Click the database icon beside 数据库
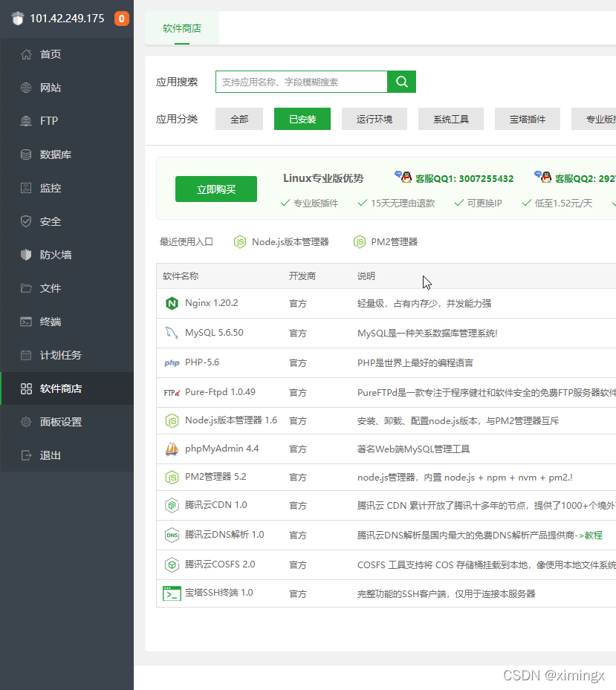Screen dimensions: 616x690 pyautogui.click(x=26, y=154)
